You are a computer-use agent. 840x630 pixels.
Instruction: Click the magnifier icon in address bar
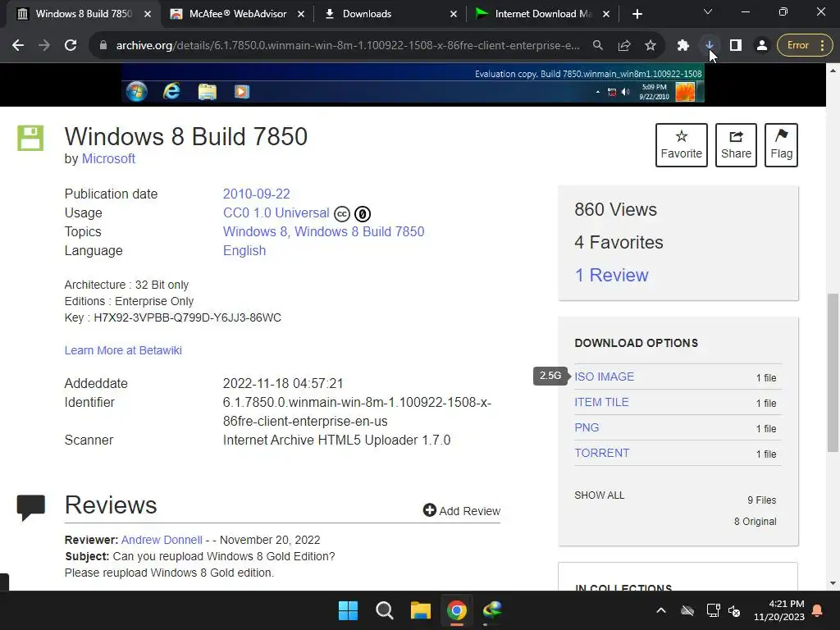[x=598, y=46]
